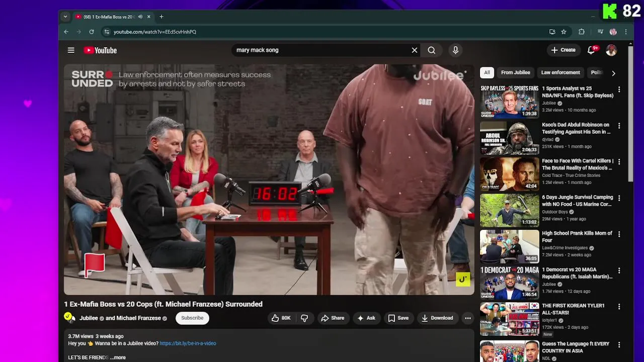Expand the description with ...more
Viewport: 644px width, 362px height.
(118, 357)
